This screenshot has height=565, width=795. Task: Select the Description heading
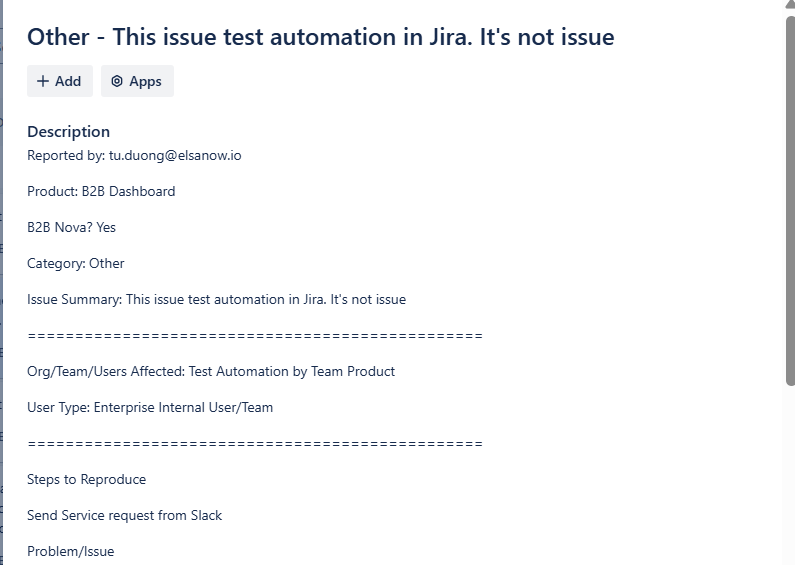coord(68,132)
